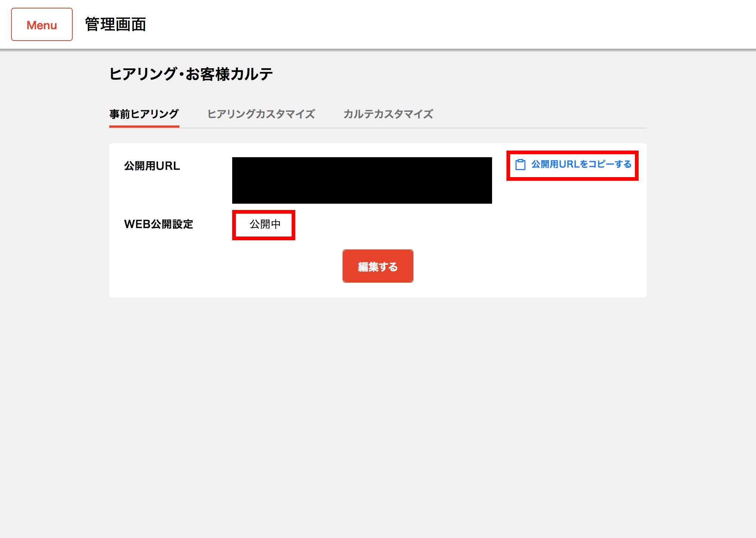
Task: Select the 事前ヒアリング tab
Action: [144, 114]
